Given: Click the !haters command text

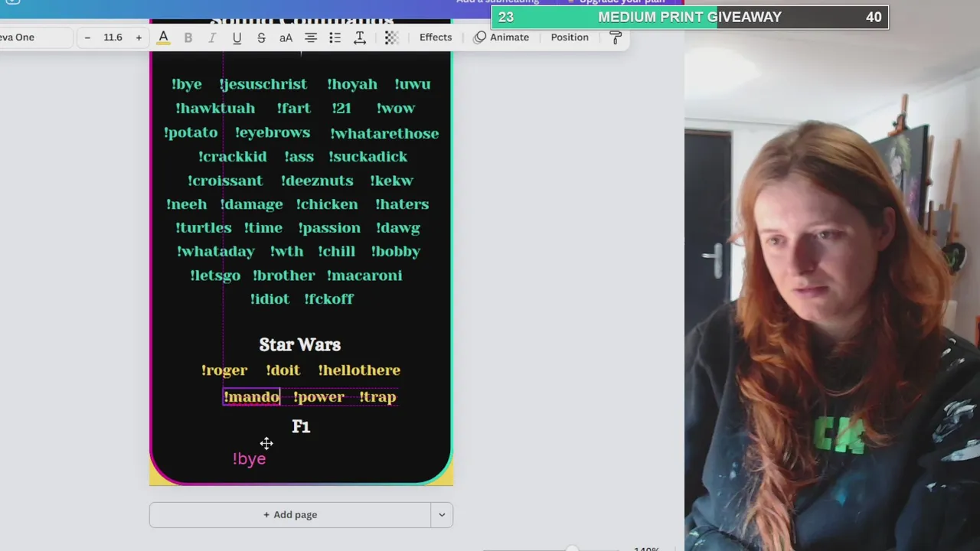Looking at the screenshot, I should coord(402,204).
